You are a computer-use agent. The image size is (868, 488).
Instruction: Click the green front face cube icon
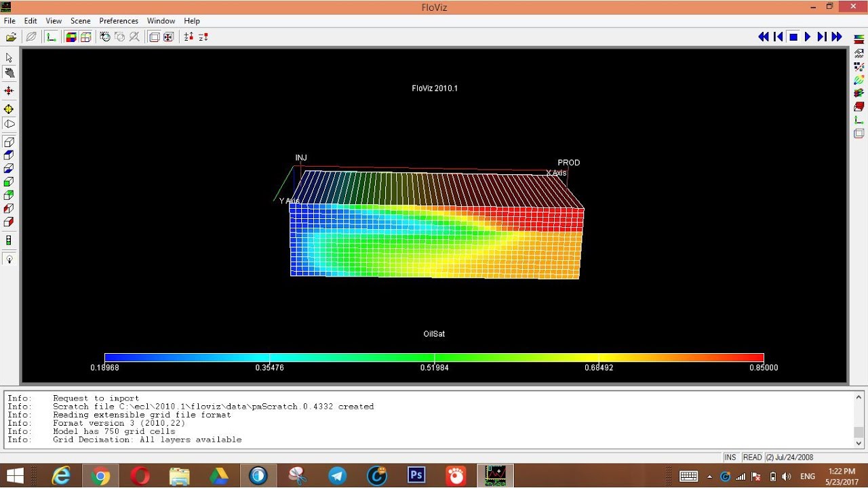(9, 182)
